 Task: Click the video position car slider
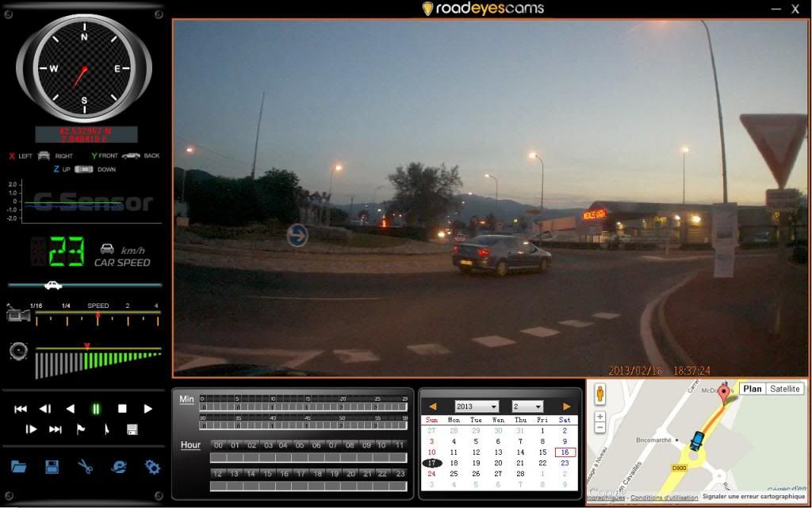coord(53,285)
